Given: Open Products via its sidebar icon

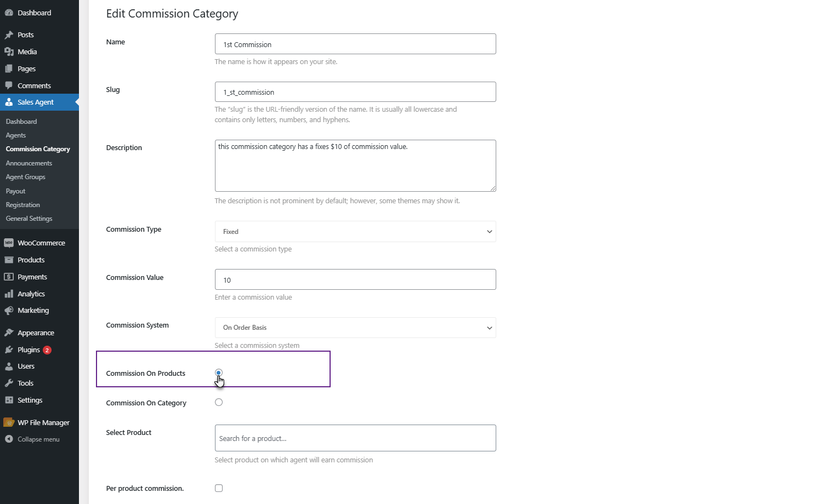Looking at the screenshot, I should click(x=9, y=260).
